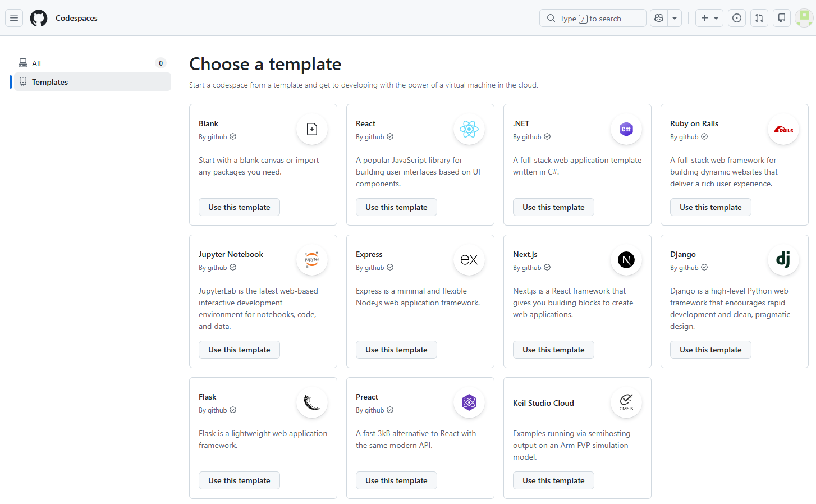
Task: Click the Next.js 'N' logo icon
Action: coord(626,260)
